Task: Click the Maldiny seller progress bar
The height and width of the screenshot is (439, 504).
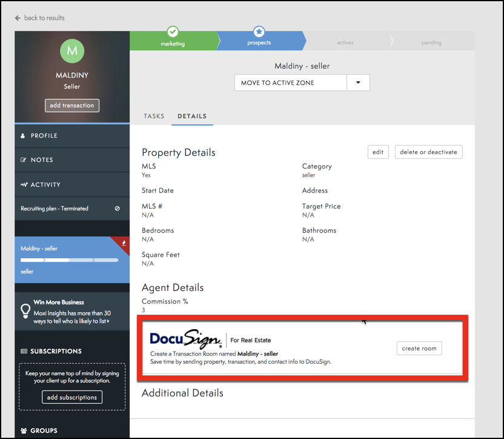Action: pyautogui.click(x=69, y=260)
